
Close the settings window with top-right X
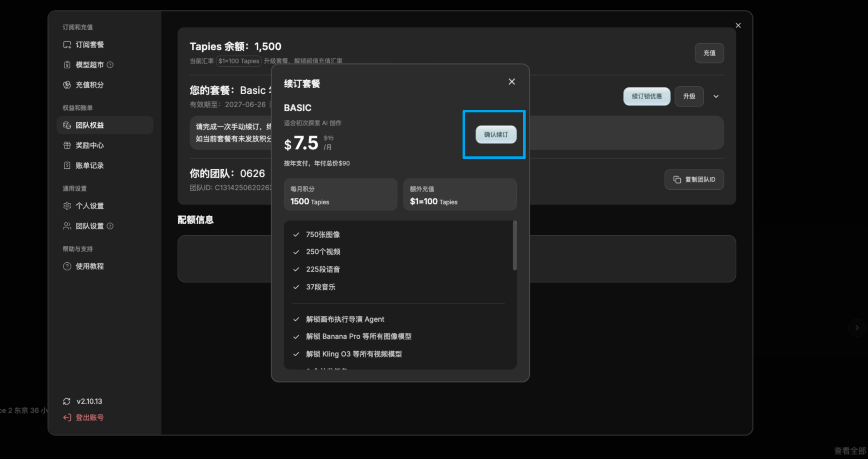click(x=738, y=25)
